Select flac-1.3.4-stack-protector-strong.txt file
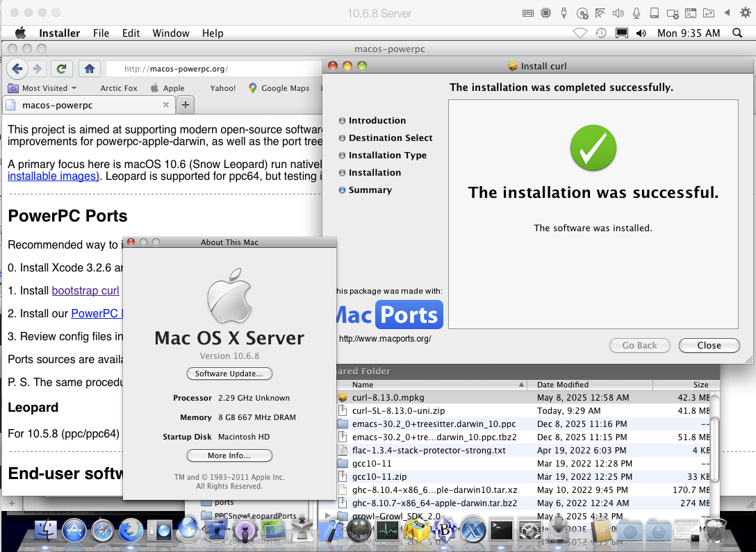756x552 pixels. coord(523,451)
